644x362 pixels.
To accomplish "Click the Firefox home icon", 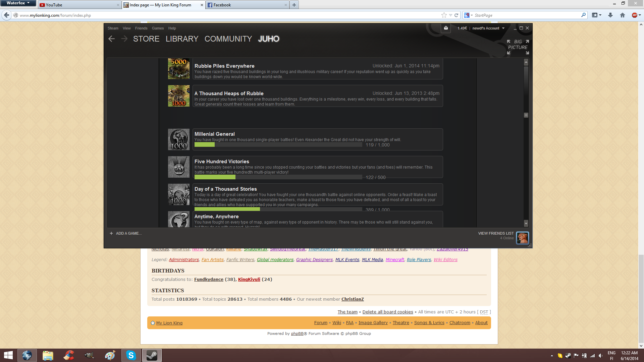I will click(623, 15).
